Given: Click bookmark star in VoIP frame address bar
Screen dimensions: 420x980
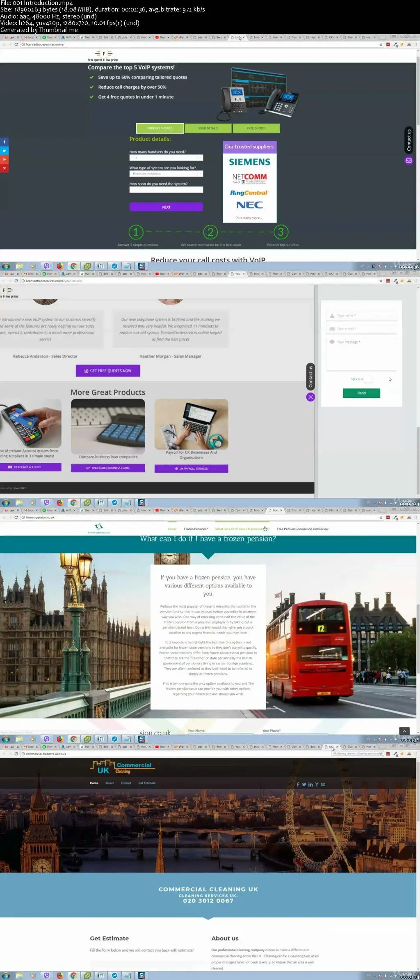Looking at the screenshot, I should tap(381, 44).
